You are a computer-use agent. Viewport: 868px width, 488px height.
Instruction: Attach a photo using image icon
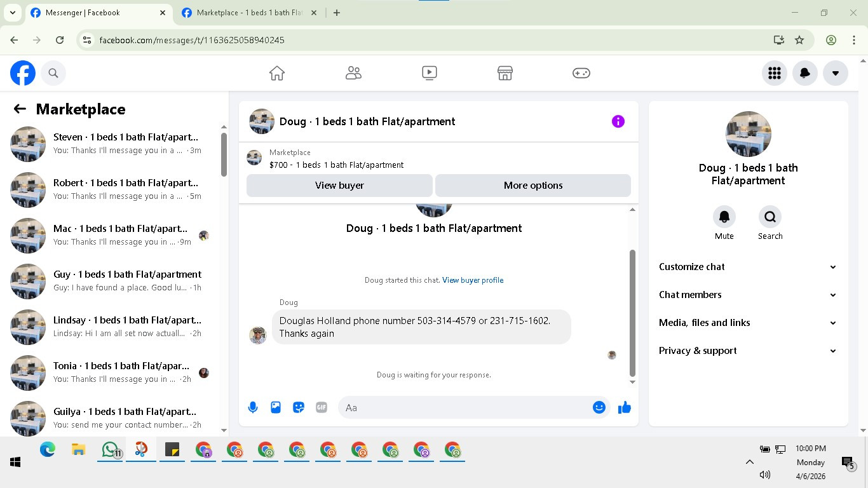point(276,407)
